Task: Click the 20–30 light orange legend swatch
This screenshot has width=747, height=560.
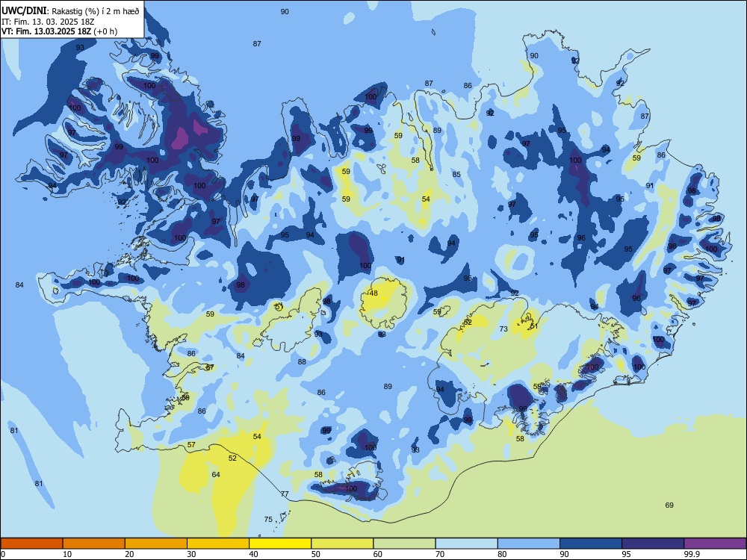Action: click(156, 544)
